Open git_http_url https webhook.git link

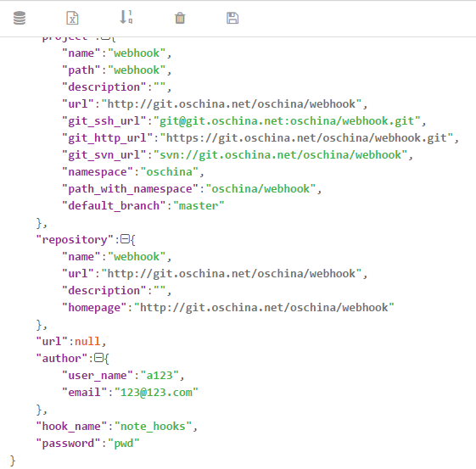[x=306, y=138]
